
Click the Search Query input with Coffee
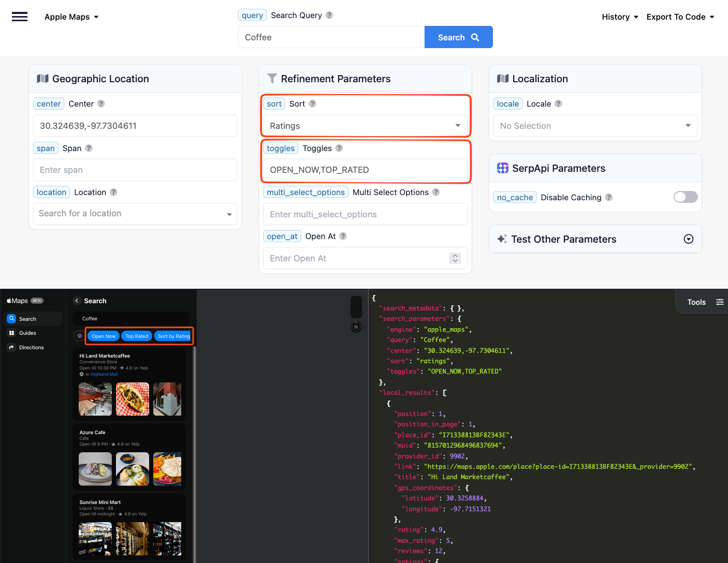coord(331,37)
